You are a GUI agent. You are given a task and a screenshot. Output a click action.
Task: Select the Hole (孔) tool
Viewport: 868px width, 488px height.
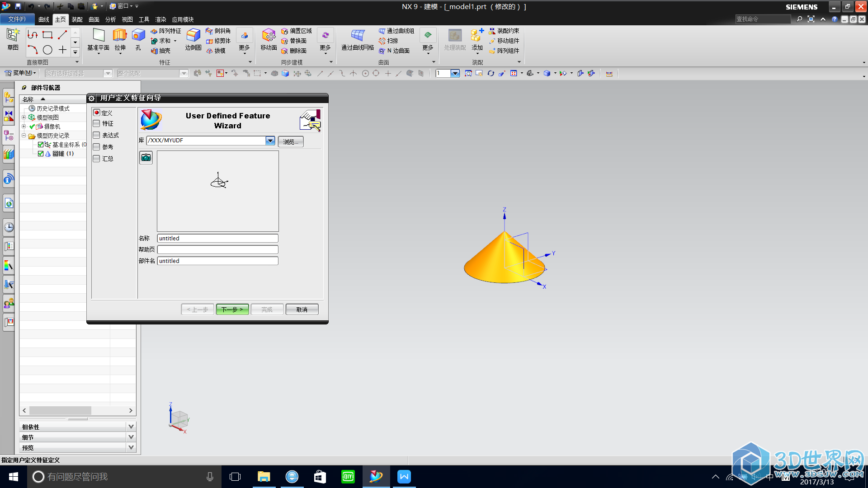click(138, 39)
